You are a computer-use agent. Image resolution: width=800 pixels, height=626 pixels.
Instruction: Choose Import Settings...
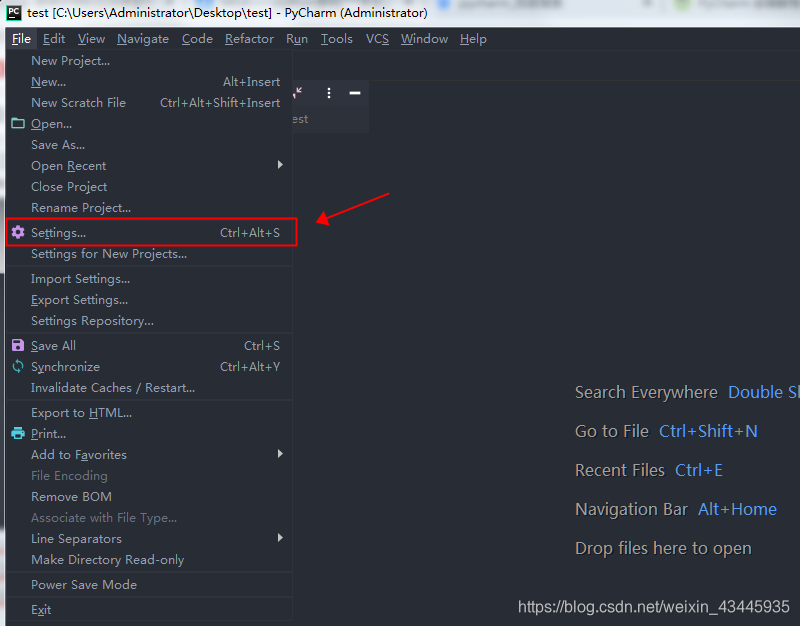coord(149,279)
